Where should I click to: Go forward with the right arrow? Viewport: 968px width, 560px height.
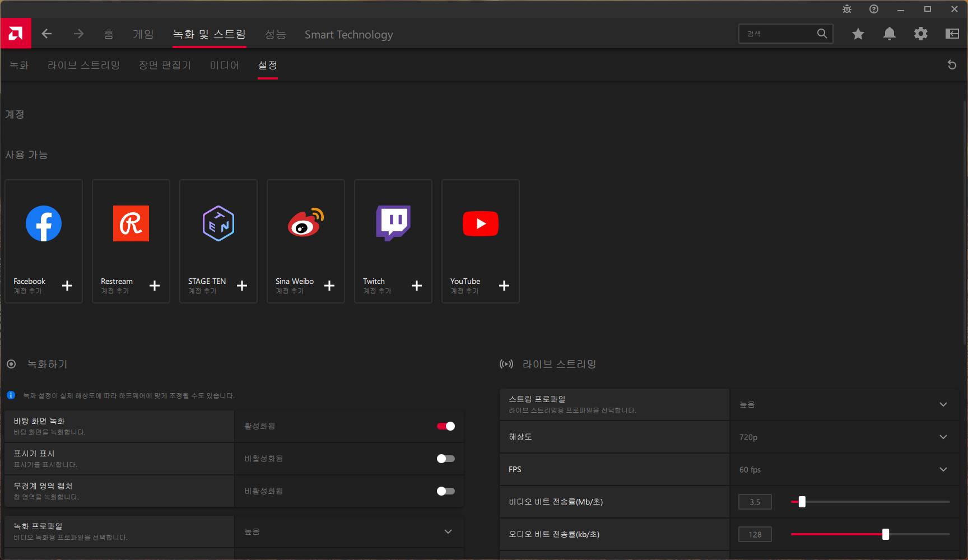78,34
